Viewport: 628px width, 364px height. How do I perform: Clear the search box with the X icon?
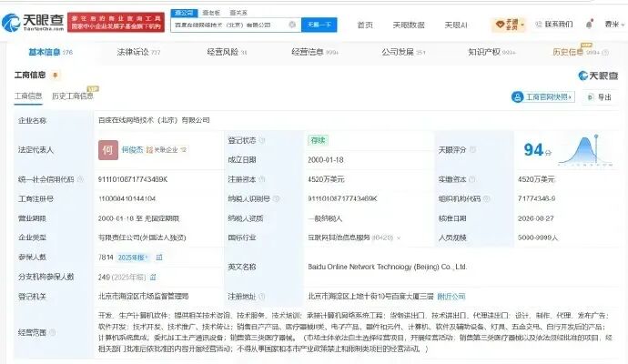pyautogui.click(x=292, y=25)
